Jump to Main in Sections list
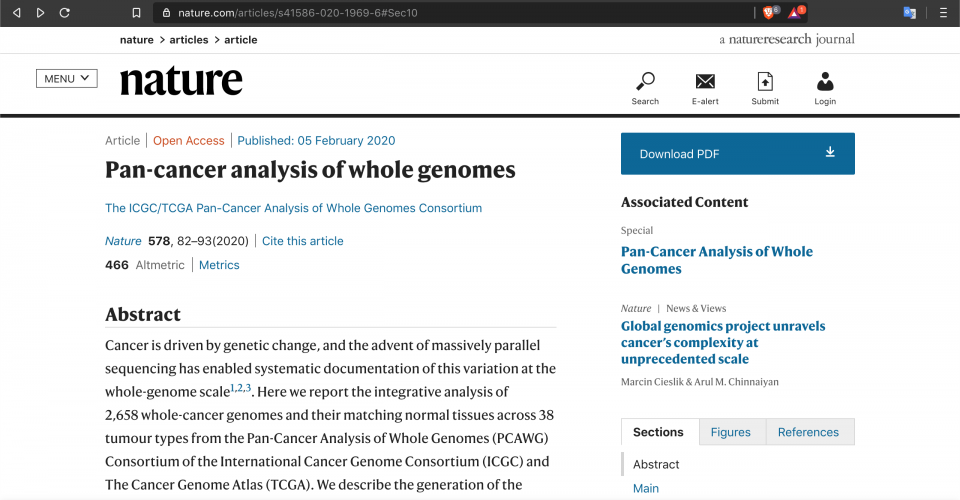960x500 pixels. pyautogui.click(x=646, y=488)
